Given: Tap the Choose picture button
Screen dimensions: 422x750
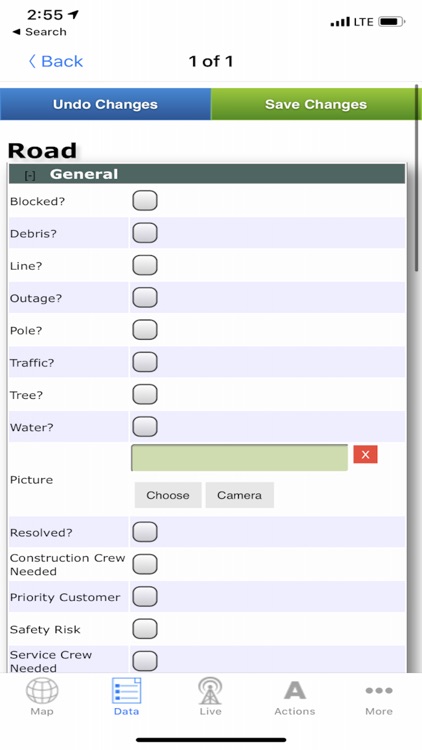Looking at the screenshot, I should (168, 495).
